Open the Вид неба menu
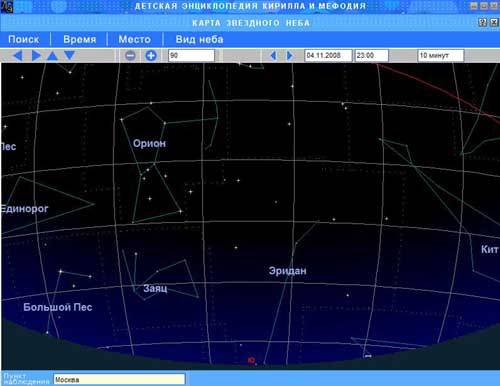Viewport: 500px width, 386px height. [199, 39]
